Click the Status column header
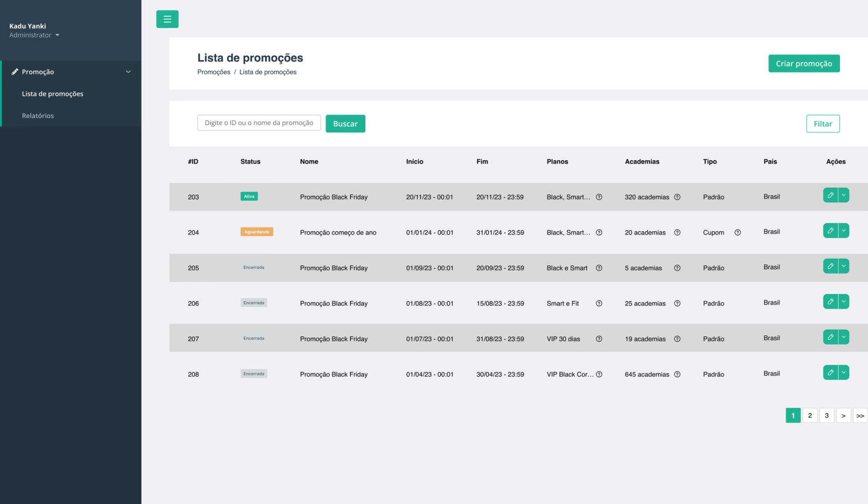The image size is (868, 504). 251,161
